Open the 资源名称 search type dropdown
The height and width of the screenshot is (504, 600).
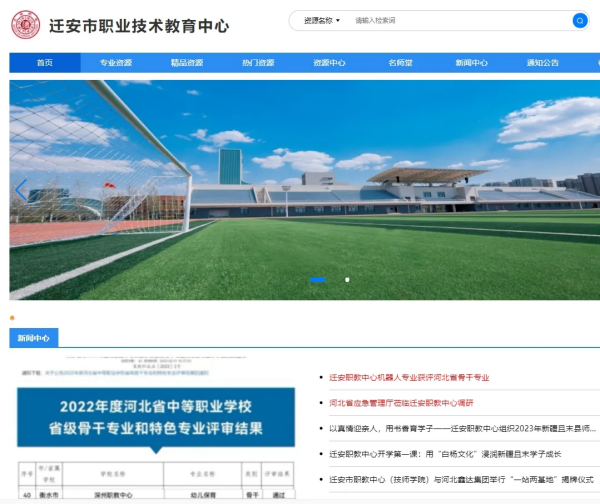click(x=321, y=20)
